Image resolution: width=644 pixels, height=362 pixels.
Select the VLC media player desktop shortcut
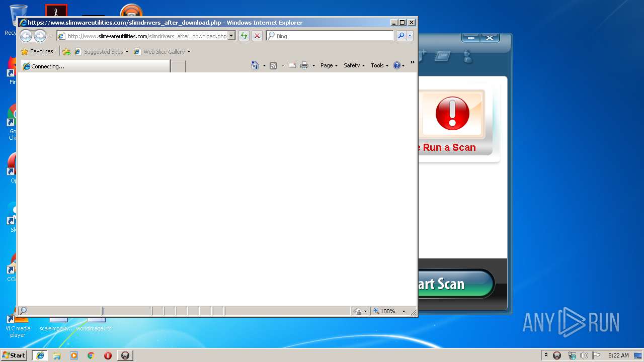pyautogui.click(x=18, y=324)
